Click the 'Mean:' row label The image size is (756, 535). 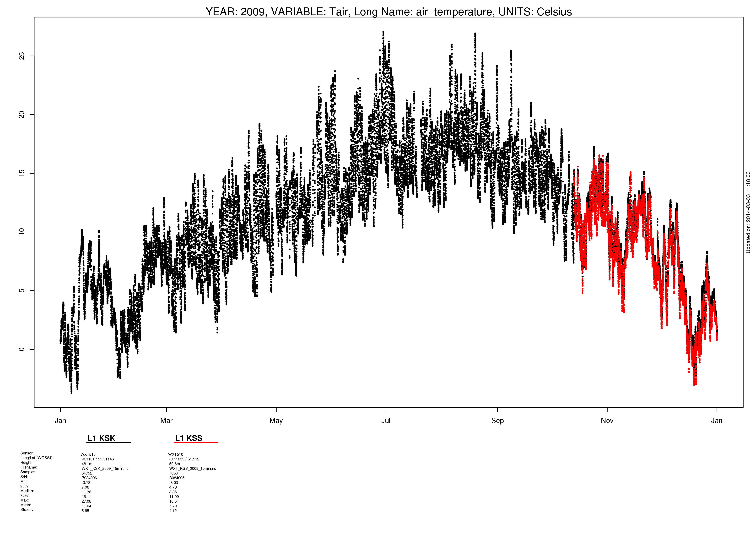pyautogui.click(x=26, y=505)
